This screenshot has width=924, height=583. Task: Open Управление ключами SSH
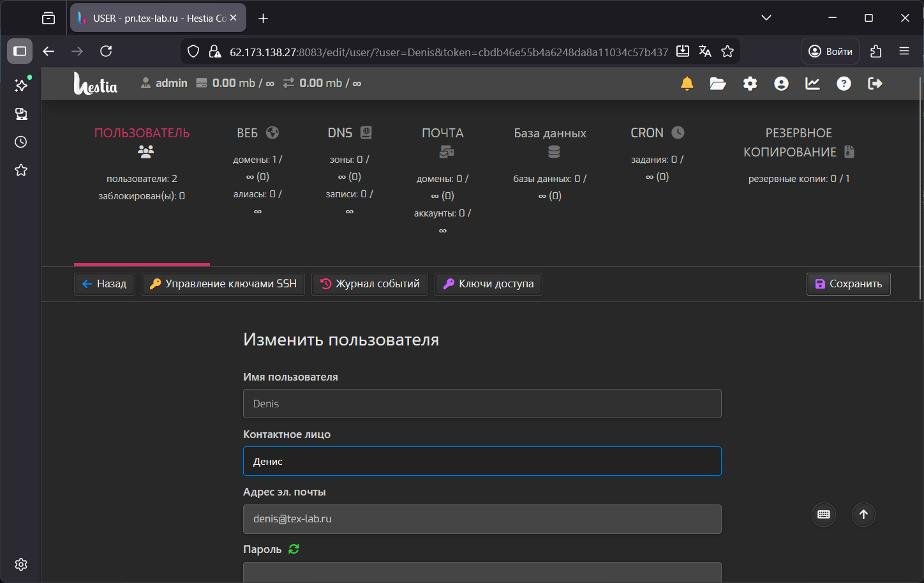[x=223, y=284]
